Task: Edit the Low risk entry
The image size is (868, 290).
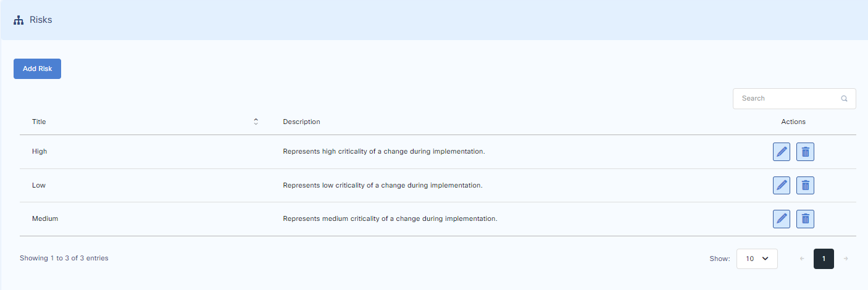Action: (x=782, y=185)
